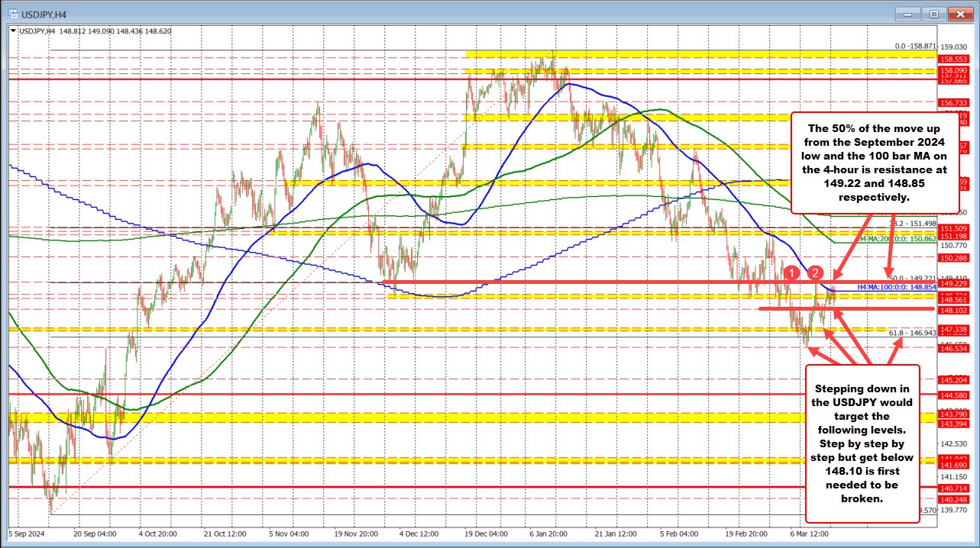Click the Restore window button

pyautogui.click(x=933, y=13)
